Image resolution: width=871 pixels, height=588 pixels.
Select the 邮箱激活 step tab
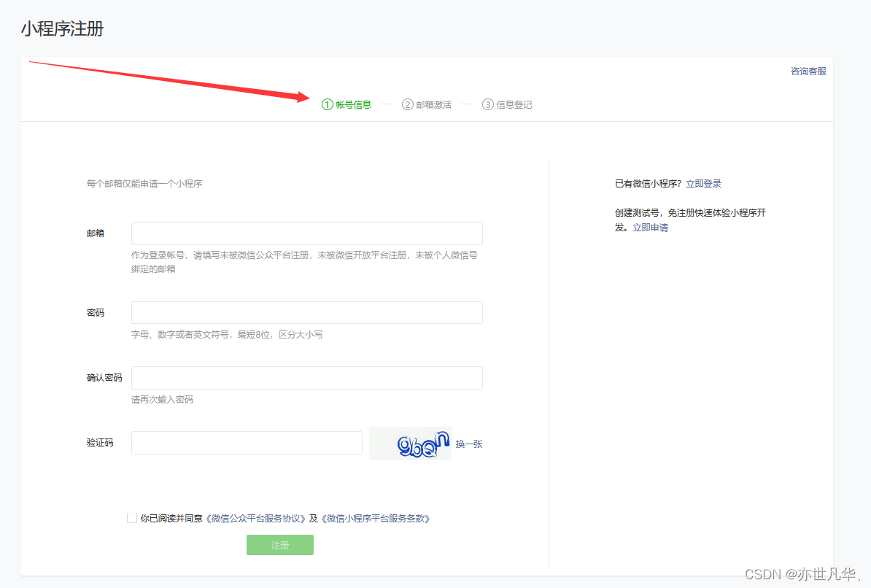(434, 104)
